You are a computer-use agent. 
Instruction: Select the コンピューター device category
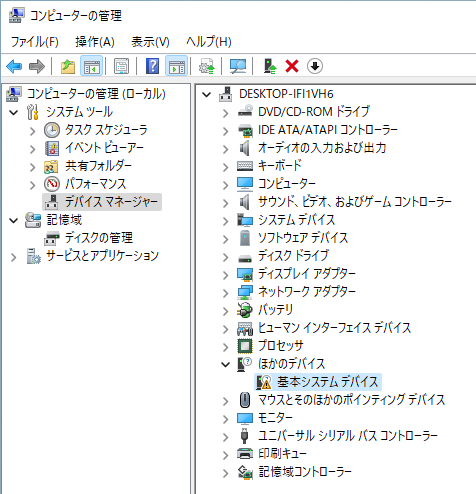287,184
